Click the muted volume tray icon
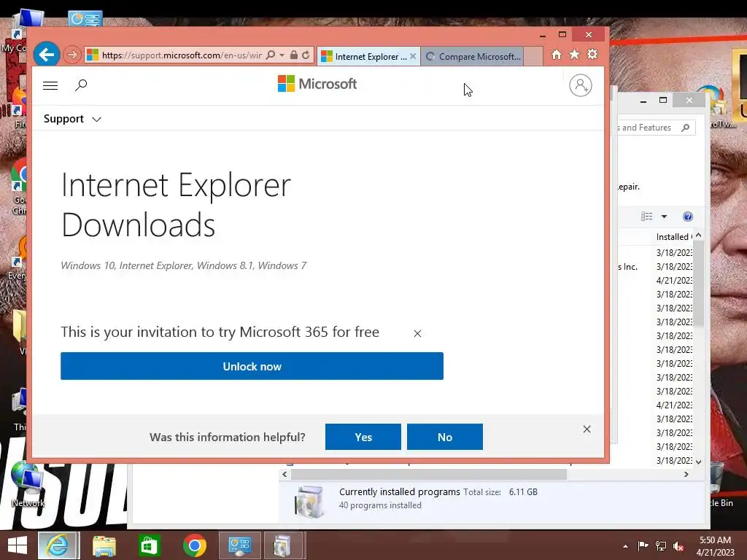This screenshot has width=747, height=560. click(678, 546)
